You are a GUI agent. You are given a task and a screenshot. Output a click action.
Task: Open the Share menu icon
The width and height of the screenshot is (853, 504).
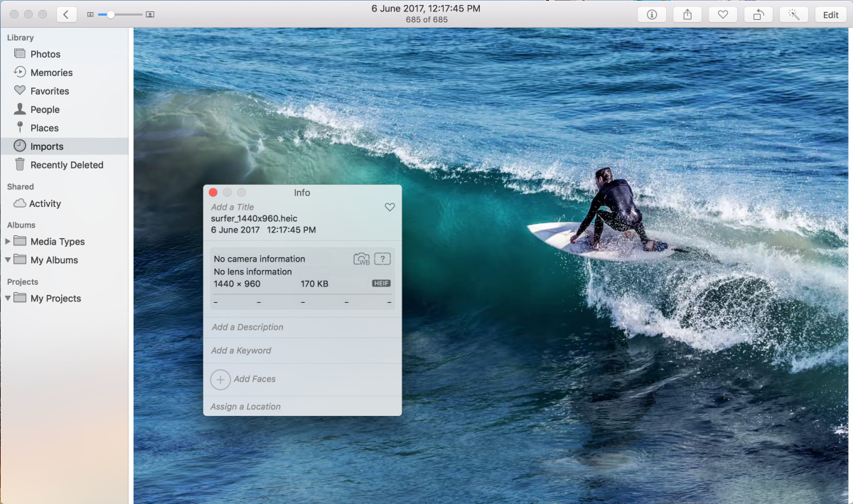click(687, 15)
